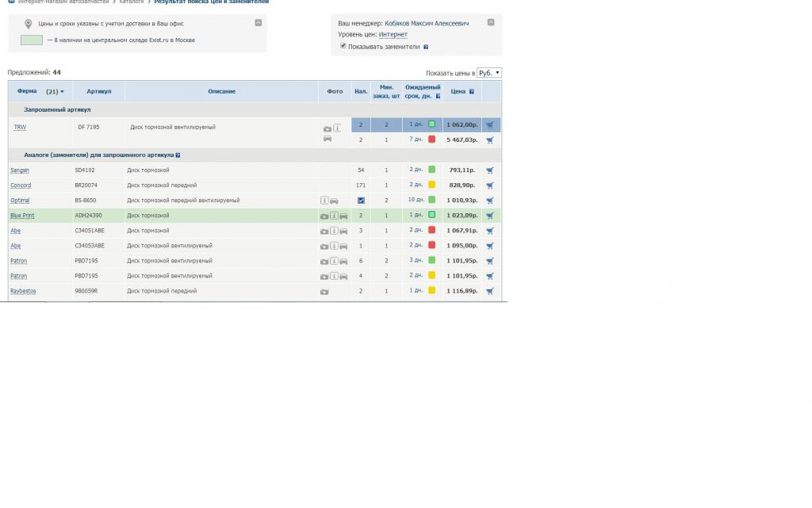The width and height of the screenshot is (812, 508).
Task: Open manager Кобяков Максим Алексеевич link
Action: click(427, 23)
